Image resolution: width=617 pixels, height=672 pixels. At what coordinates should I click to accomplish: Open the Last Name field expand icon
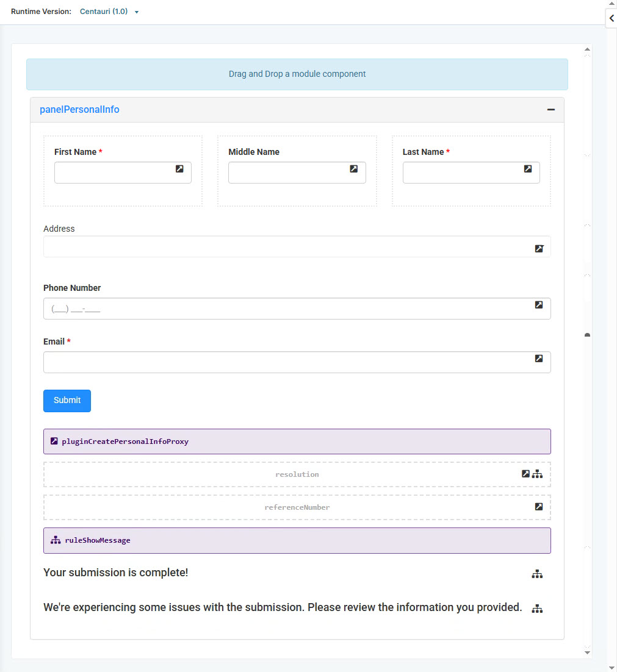[528, 169]
